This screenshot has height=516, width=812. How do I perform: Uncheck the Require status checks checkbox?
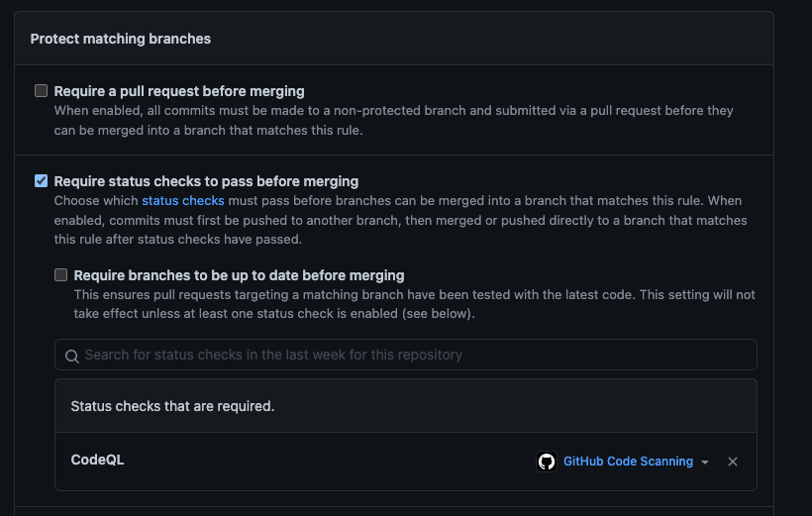pos(41,181)
